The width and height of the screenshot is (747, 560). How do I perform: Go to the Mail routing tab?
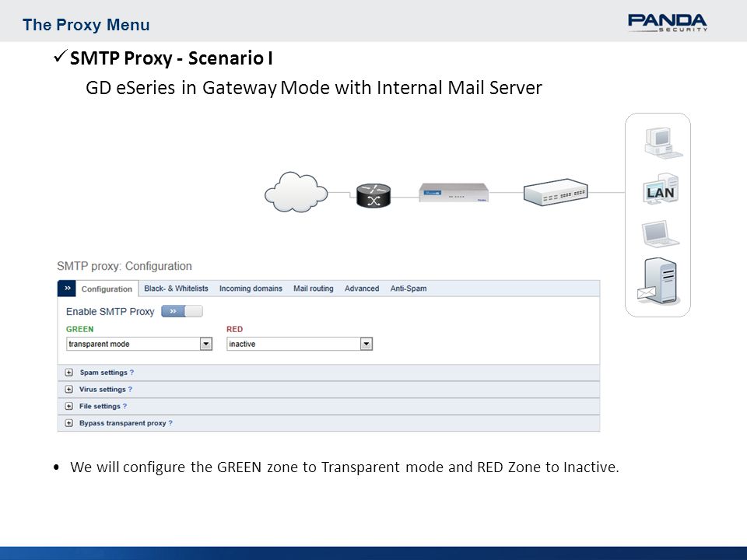(x=314, y=289)
